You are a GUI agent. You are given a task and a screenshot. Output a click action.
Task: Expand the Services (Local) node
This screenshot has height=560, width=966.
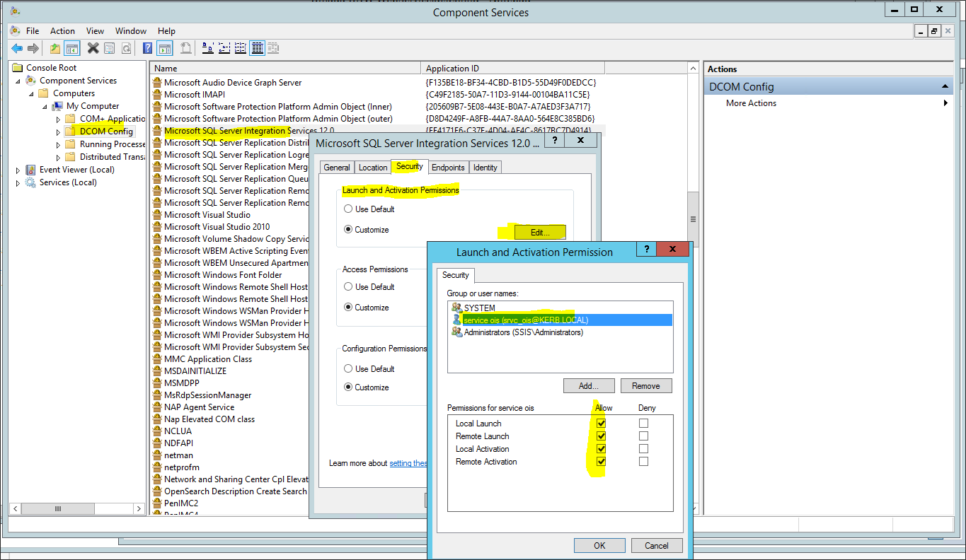pyautogui.click(x=18, y=182)
